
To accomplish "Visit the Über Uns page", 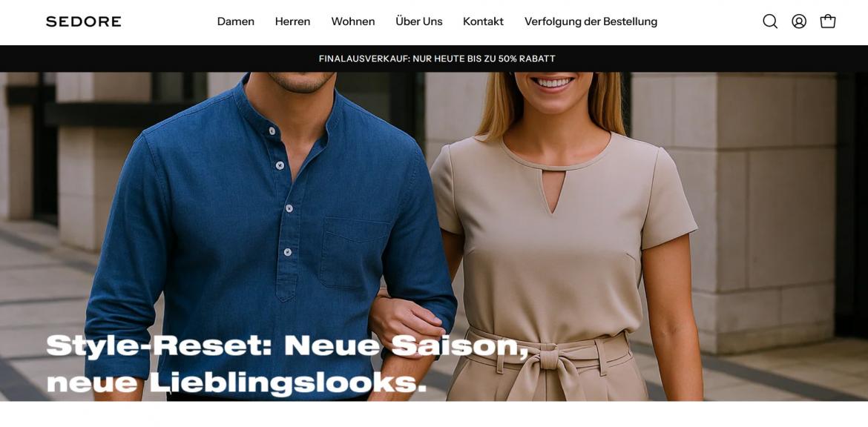I will pyautogui.click(x=419, y=21).
